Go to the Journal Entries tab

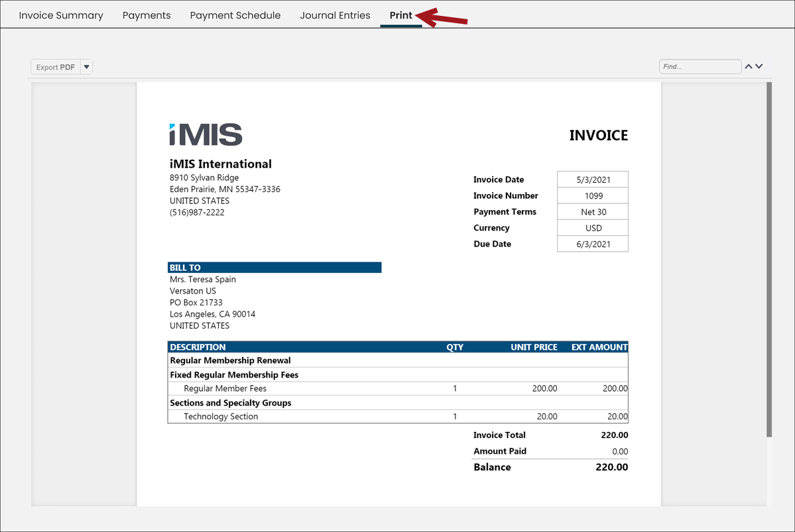335,15
